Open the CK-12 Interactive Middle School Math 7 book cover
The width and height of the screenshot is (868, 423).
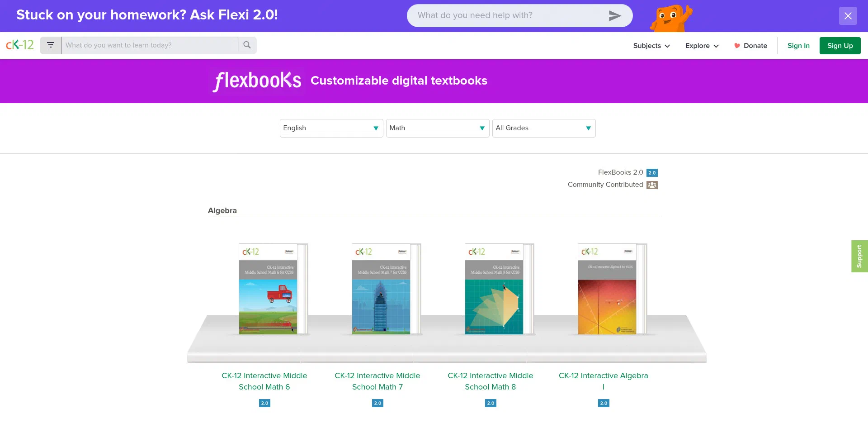(x=380, y=290)
